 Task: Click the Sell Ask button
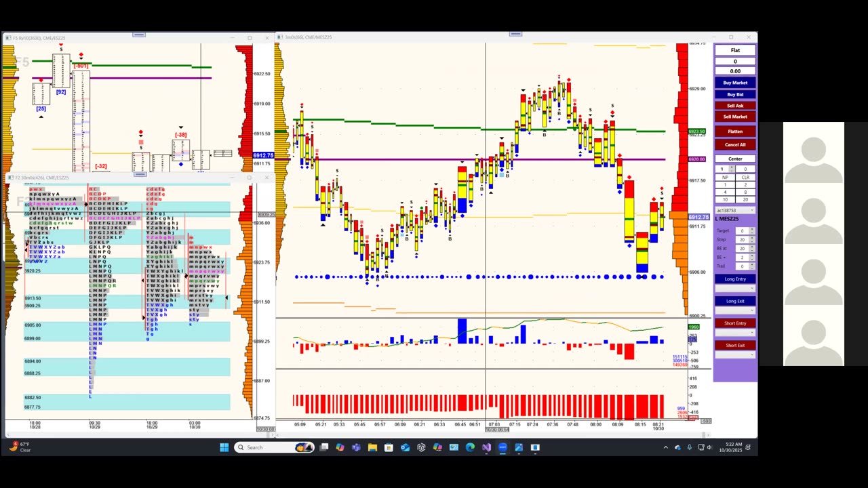pos(735,106)
